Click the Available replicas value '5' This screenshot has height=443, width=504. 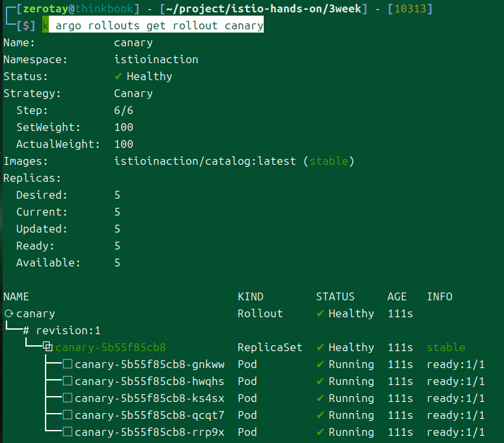click(x=117, y=263)
